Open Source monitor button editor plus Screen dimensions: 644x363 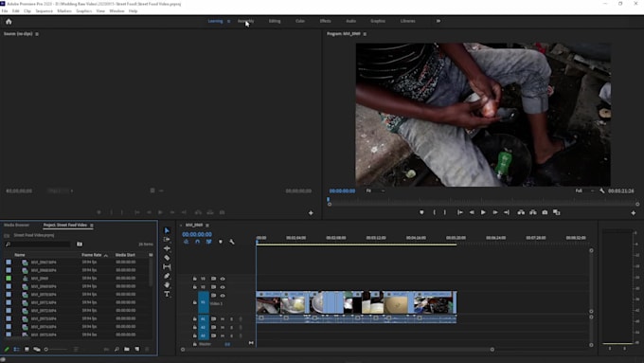point(311,213)
